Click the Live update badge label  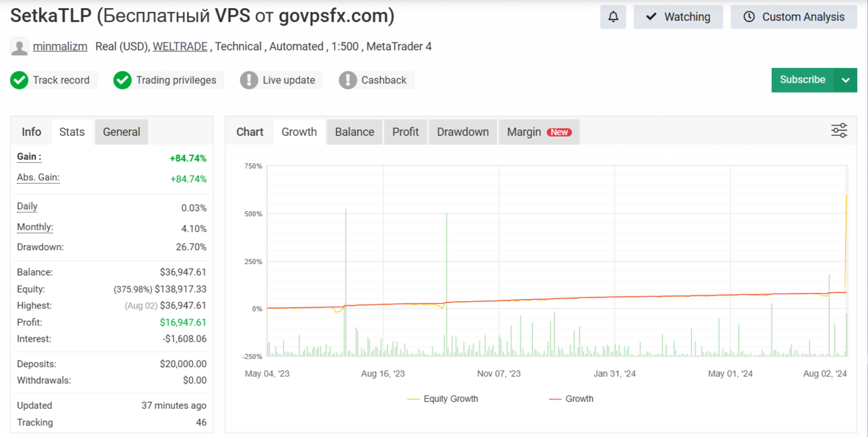pyautogui.click(x=289, y=80)
